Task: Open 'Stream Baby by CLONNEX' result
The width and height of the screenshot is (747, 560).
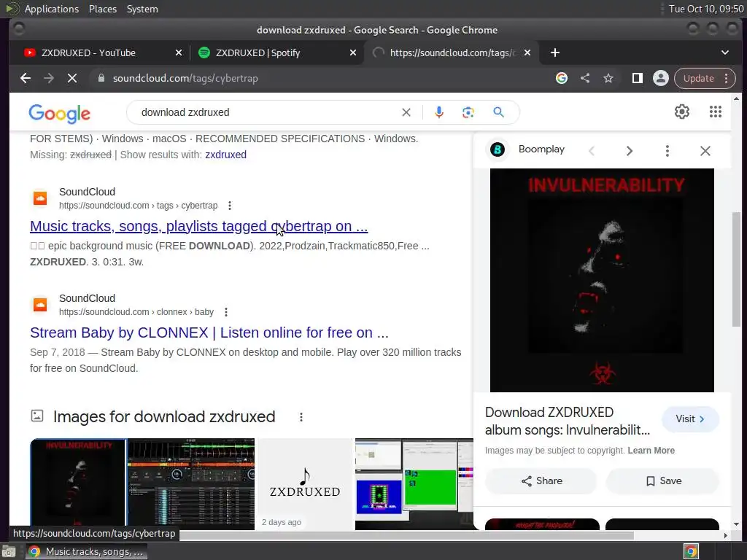Action: pyautogui.click(x=209, y=332)
